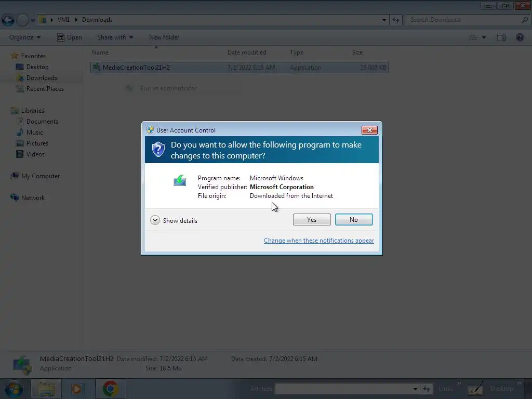Image resolution: width=532 pixels, height=399 pixels.
Task: Sort by Name column header
Action: point(100,52)
